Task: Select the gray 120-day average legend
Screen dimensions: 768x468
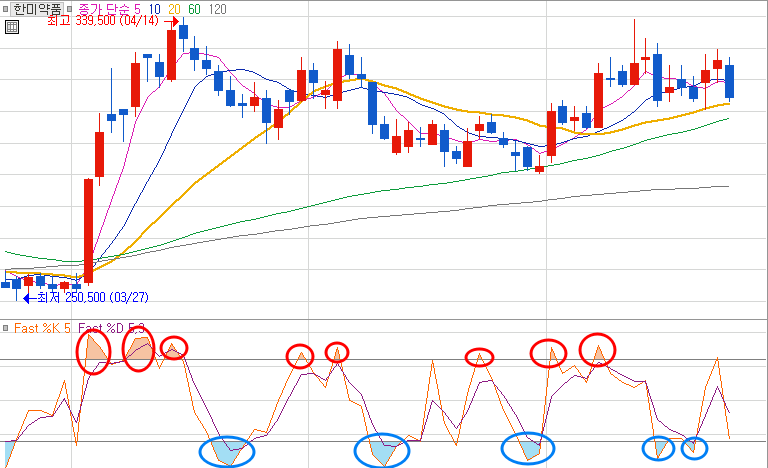Action: point(217,9)
